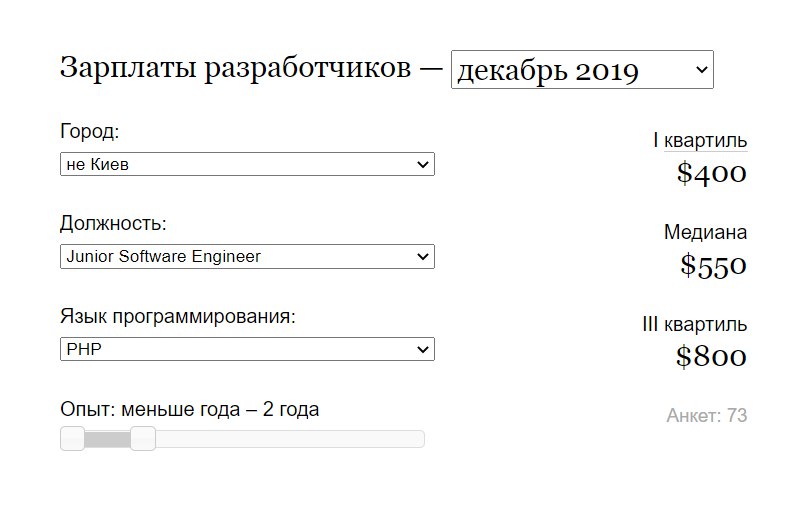Screen dimensions: 789x512
Task: Click the Опыт: меньше года – 2 года label
Action: (190, 410)
